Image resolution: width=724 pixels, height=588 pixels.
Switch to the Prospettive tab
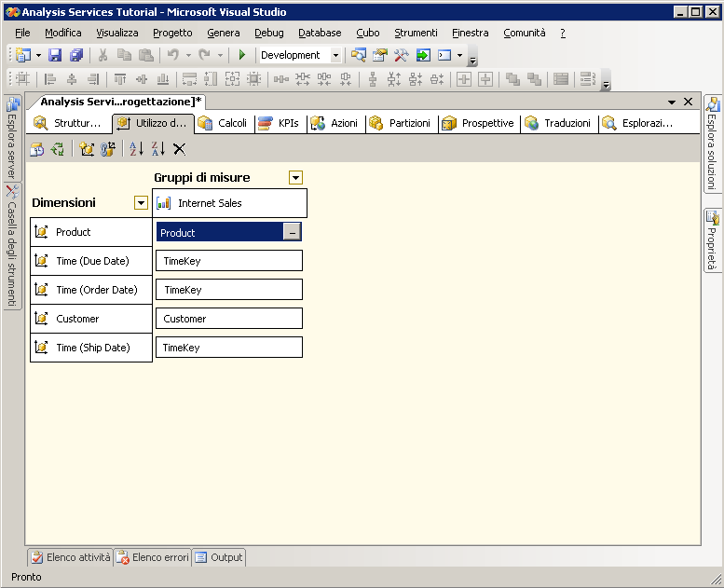pyautogui.click(x=479, y=123)
